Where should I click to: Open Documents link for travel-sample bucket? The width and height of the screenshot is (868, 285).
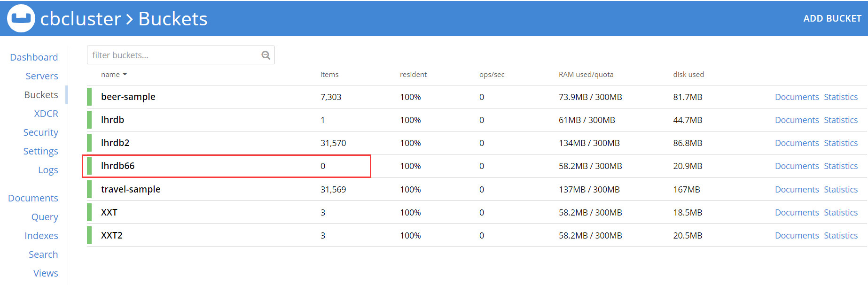point(797,189)
